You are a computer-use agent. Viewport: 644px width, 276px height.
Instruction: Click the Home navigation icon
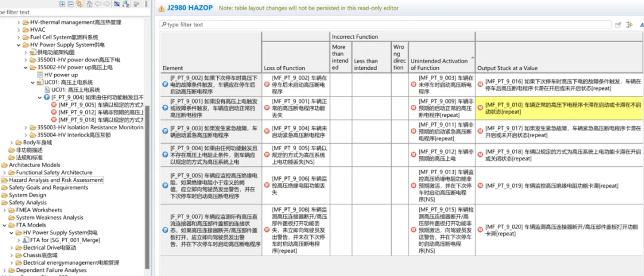pyautogui.click(x=89, y=4)
